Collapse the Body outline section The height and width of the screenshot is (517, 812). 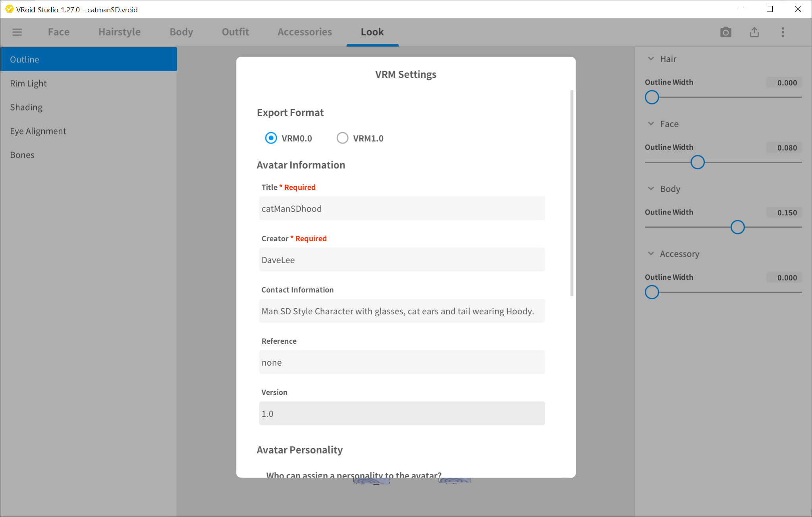click(651, 189)
